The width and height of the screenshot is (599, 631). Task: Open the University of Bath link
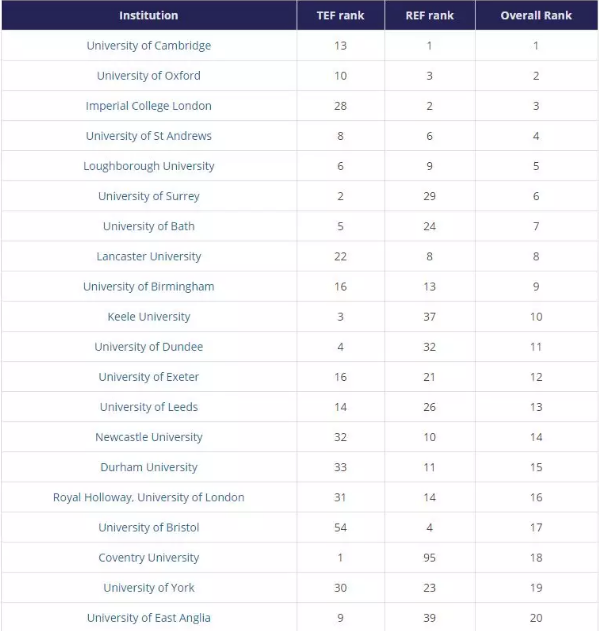point(149,226)
